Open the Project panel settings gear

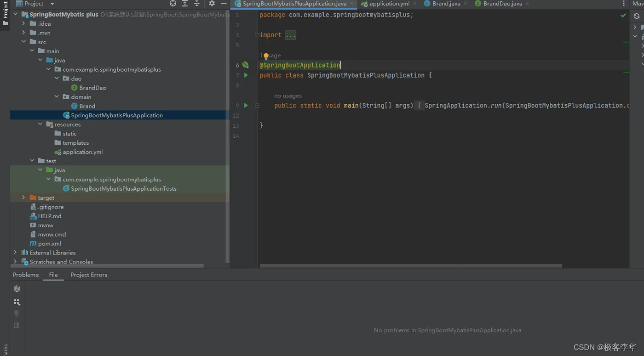point(212,4)
